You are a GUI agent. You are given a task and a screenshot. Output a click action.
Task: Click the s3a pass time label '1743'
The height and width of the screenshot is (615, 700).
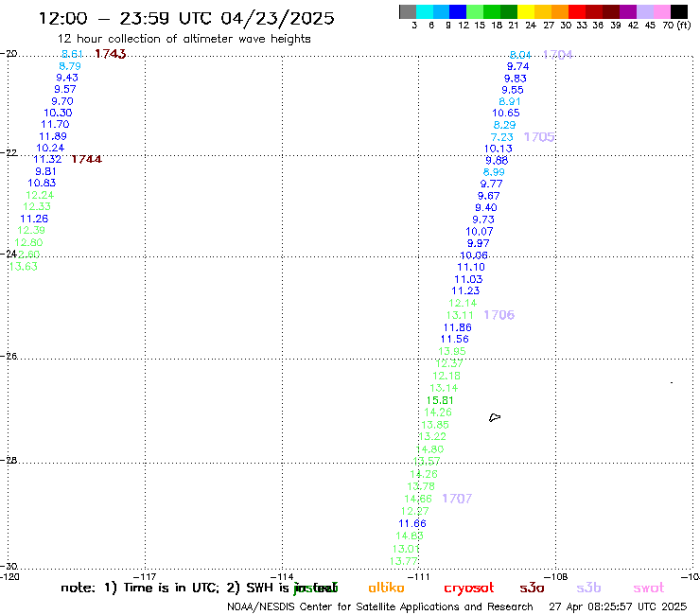coord(111,54)
